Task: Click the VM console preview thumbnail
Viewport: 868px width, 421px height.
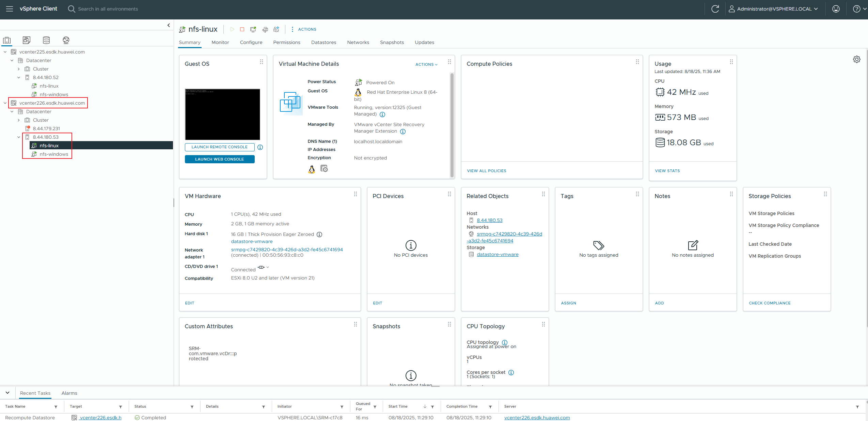Action: point(222,114)
